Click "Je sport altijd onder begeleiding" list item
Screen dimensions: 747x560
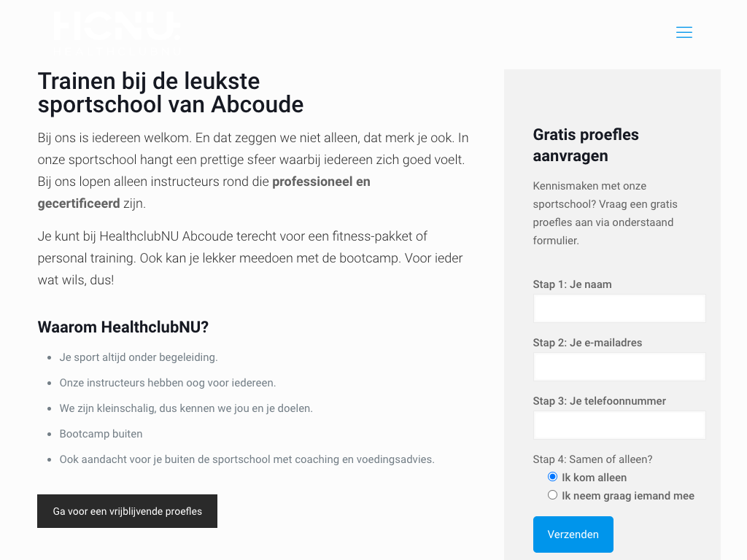[139, 357]
